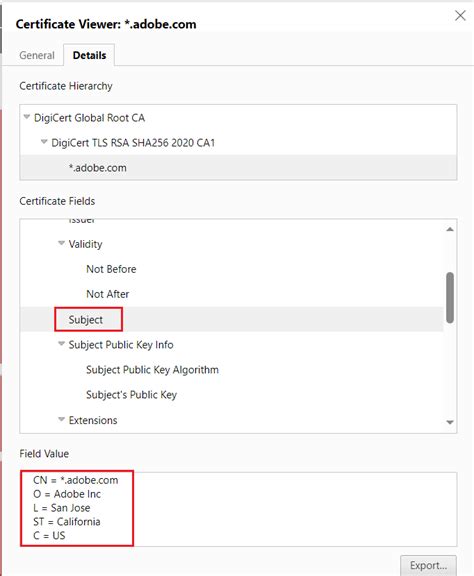
Task: Click the fields list scroll down arrow
Action: click(450, 422)
